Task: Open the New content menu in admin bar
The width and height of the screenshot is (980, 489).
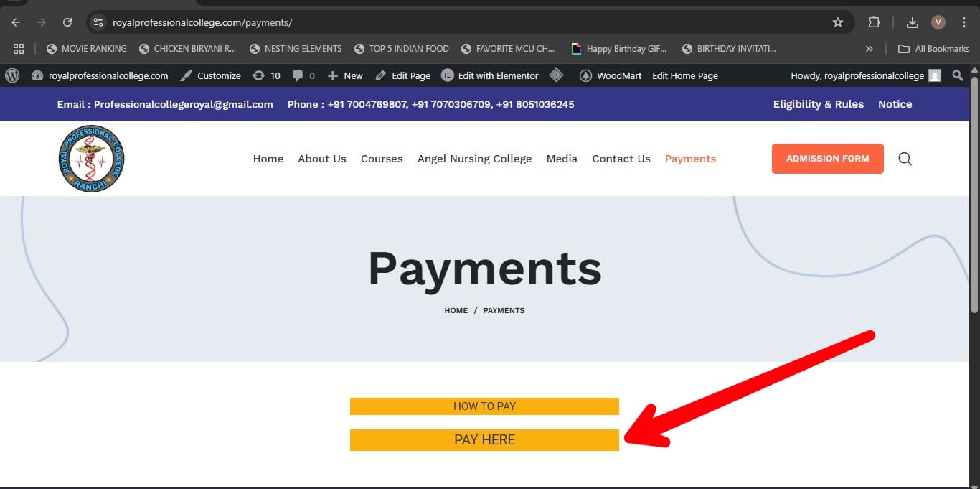Action: pyautogui.click(x=345, y=75)
